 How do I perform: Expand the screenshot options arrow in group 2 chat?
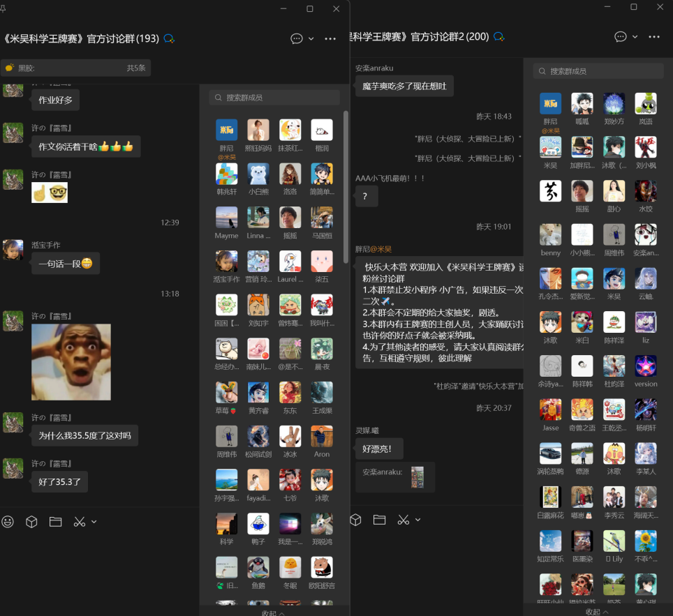[x=418, y=520]
